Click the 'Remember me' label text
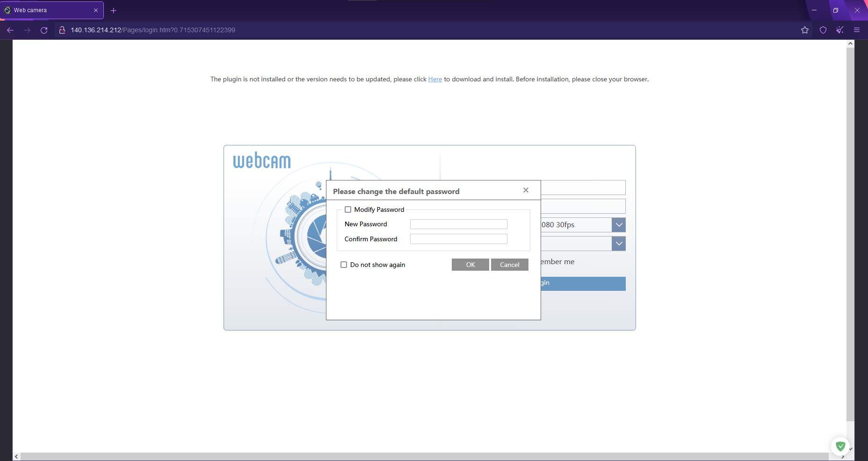The image size is (868, 461). click(x=557, y=262)
